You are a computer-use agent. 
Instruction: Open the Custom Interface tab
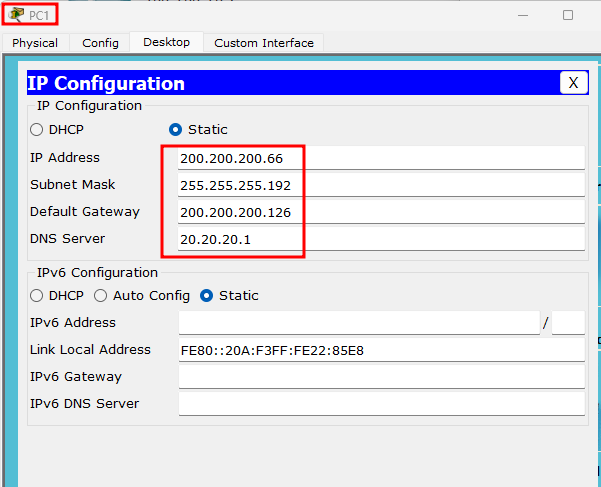point(264,43)
